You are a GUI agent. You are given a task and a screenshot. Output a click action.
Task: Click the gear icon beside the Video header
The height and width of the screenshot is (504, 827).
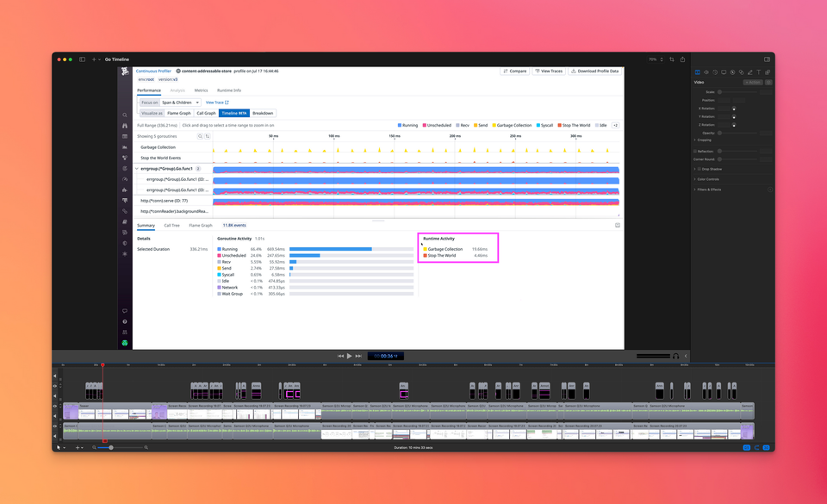tap(768, 83)
